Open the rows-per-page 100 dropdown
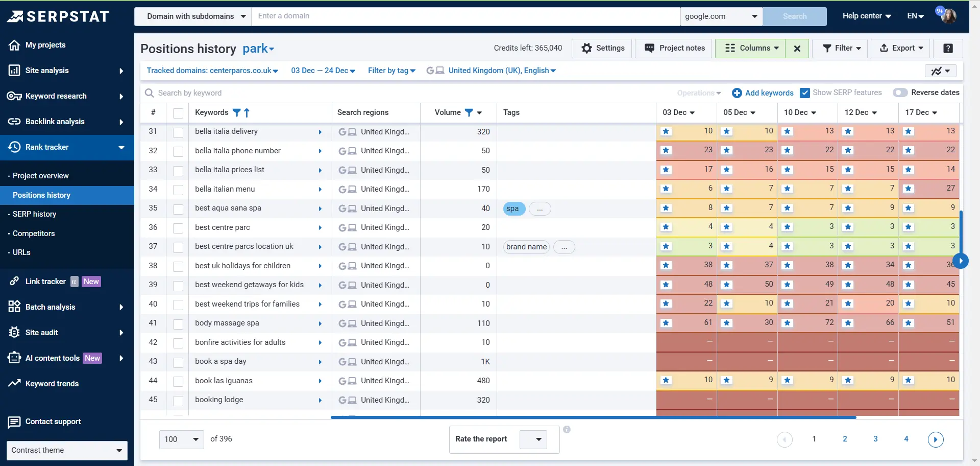The height and width of the screenshot is (466, 980). click(x=181, y=439)
